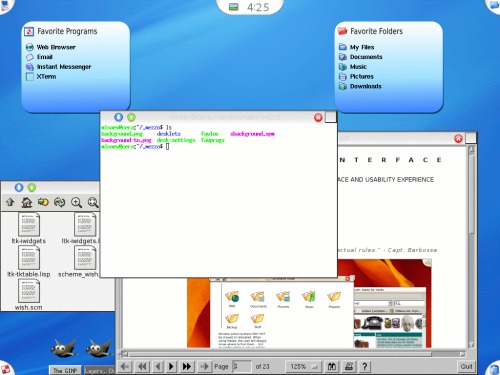Go to next page in PDF viewer
The image size is (500, 375).
click(x=171, y=367)
